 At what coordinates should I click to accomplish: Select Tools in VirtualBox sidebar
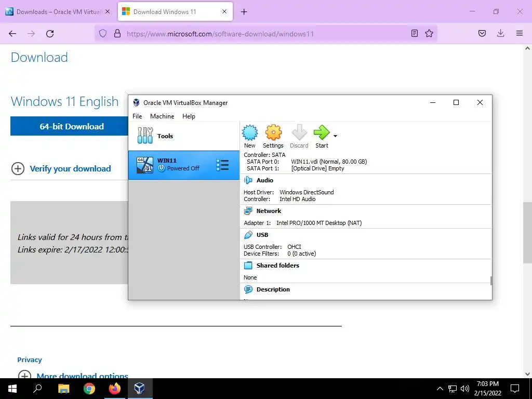click(x=184, y=136)
